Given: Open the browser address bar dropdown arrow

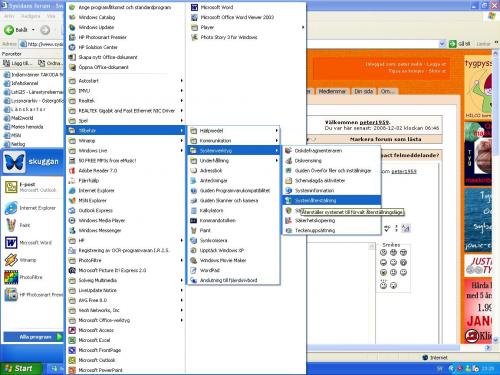Looking at the screenshot, I should point(442,44).
